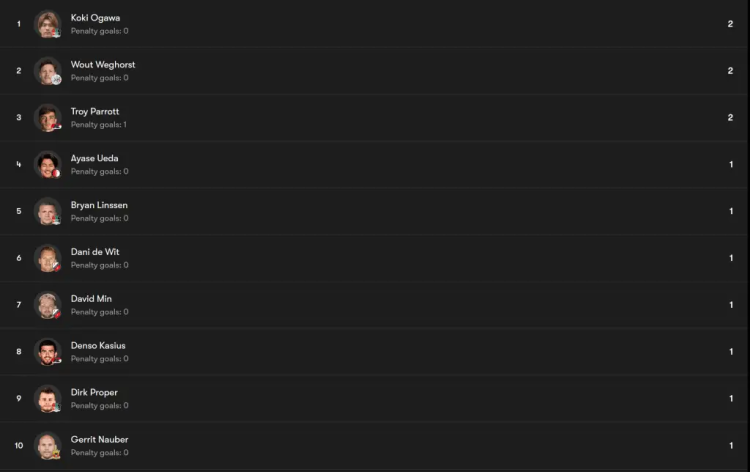Select Bryan Linssen's avatar image
The image size is (750, 472).
coord(48,211)
